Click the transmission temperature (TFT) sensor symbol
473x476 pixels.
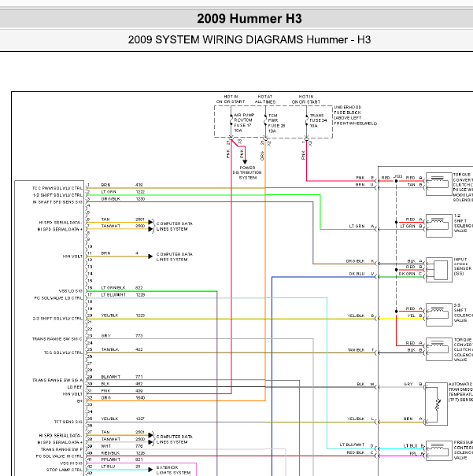pos(436,404)
